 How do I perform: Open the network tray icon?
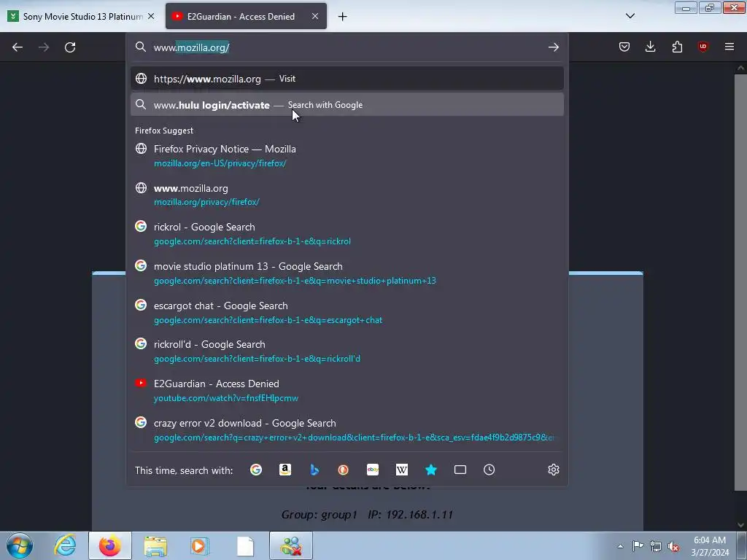coord(656,546)
